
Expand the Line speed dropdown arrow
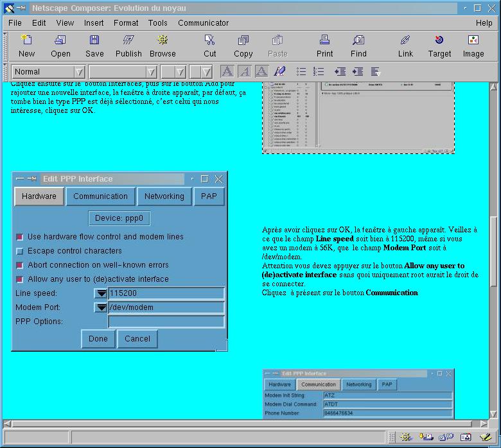coord(101,293)
